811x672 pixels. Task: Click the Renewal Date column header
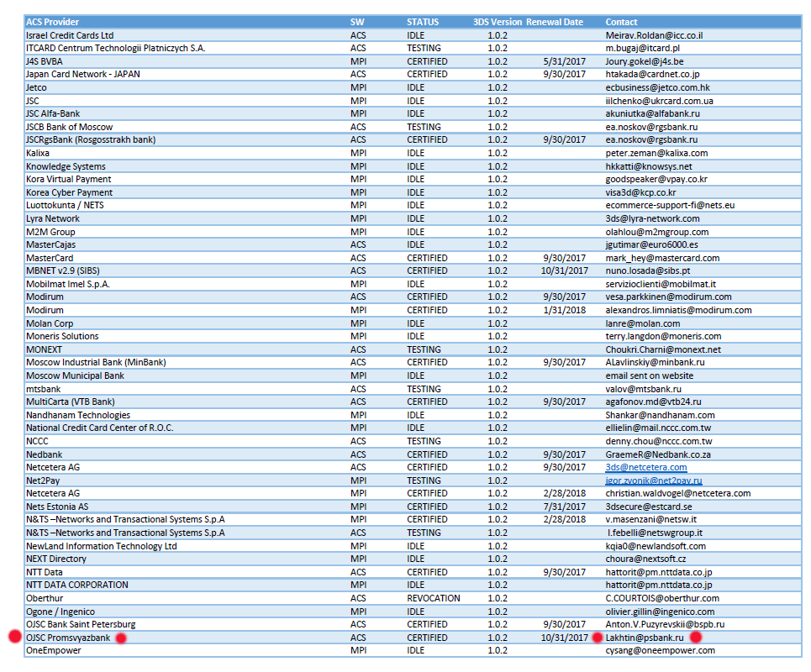[x=555, y=22]
